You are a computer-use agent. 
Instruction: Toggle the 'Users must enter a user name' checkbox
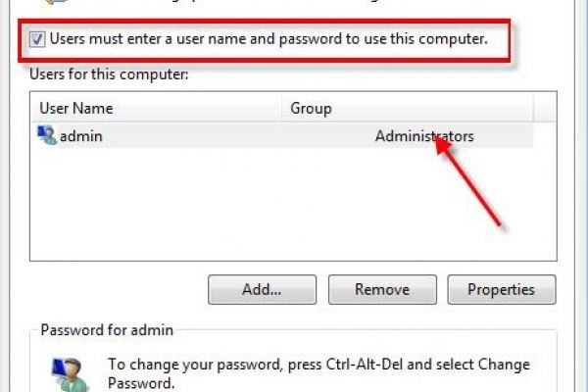[x=37, y=40]
